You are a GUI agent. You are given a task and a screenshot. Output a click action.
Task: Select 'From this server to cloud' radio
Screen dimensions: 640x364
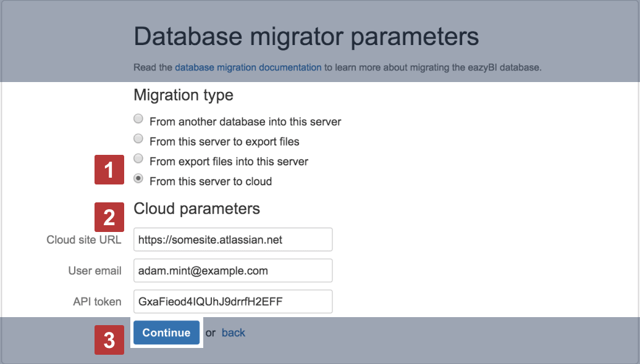pyautogui.click(x=138, y=178)
